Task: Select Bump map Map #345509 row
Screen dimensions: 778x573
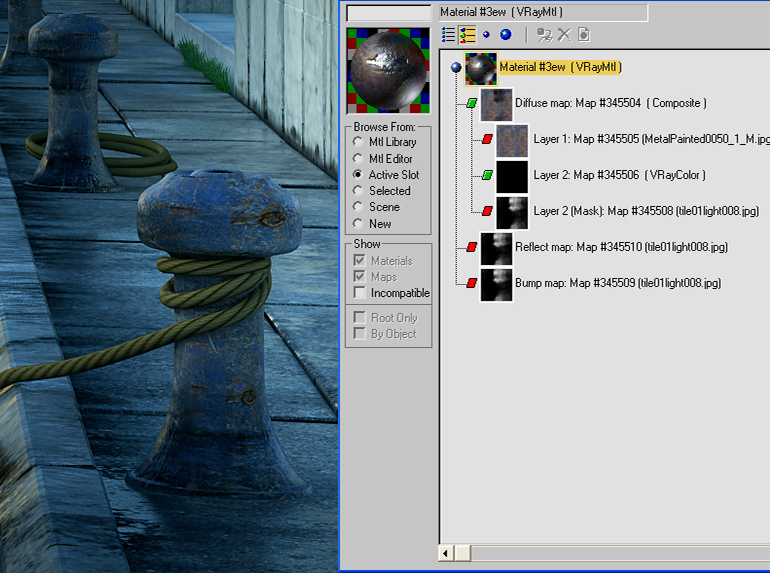Action: 618,283
